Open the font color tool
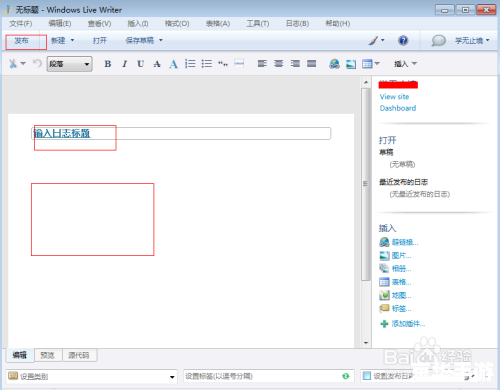 tap(173, 64)
